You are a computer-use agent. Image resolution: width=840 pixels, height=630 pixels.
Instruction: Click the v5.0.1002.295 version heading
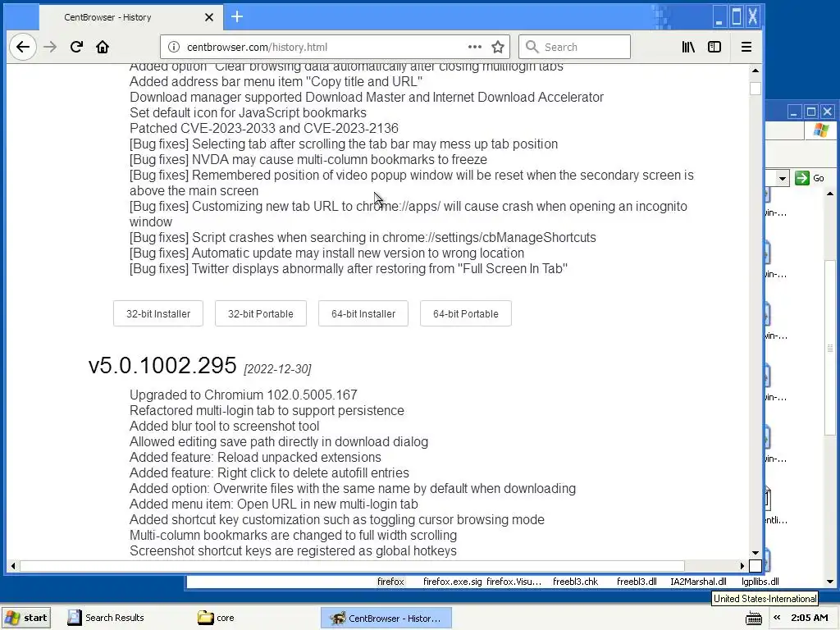coord(162,365)
